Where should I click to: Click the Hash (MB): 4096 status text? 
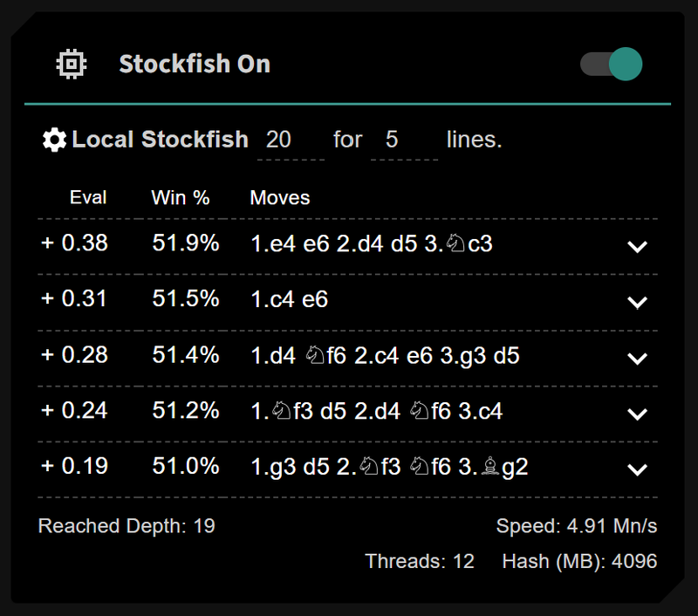(579, 561)
